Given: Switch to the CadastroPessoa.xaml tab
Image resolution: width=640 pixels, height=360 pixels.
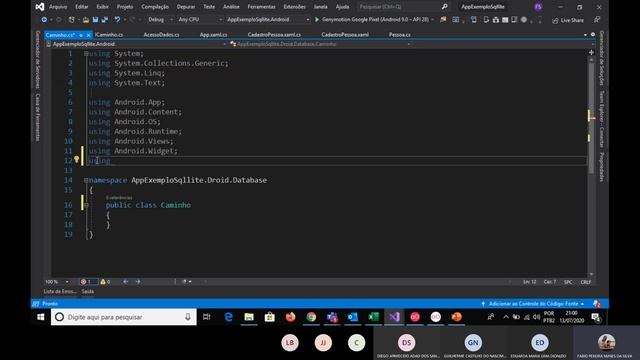Looking at the screenshot, I should [x=345, y=35].
